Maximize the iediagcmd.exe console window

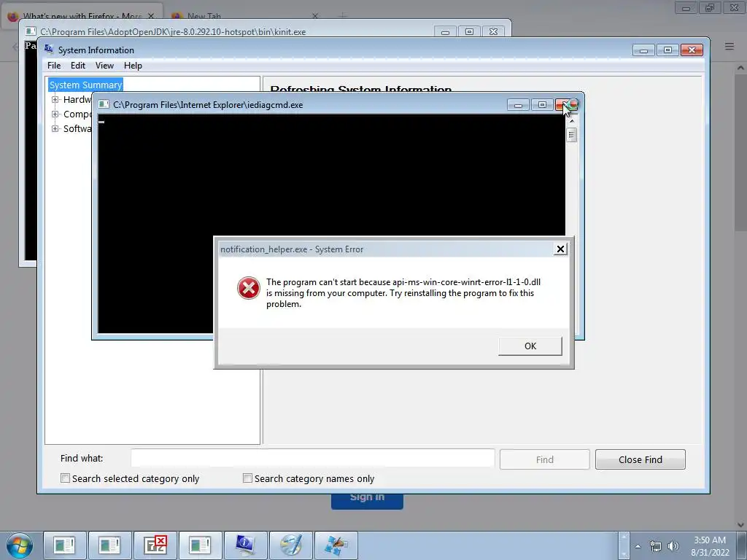coord(542,105)
